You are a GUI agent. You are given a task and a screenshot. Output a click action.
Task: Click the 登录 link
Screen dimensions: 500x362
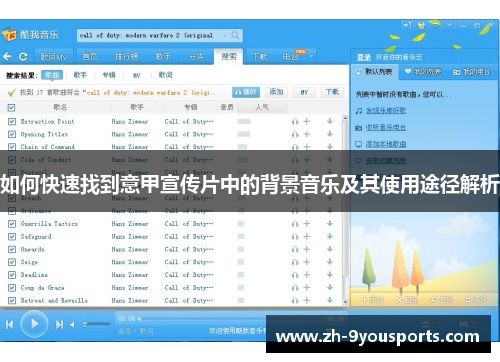[x=364, y=57]
